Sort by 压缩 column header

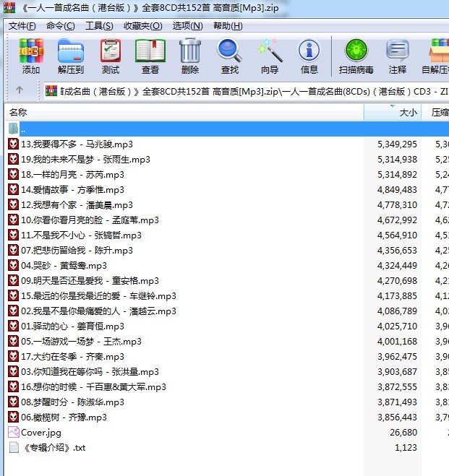click(435, 113)
